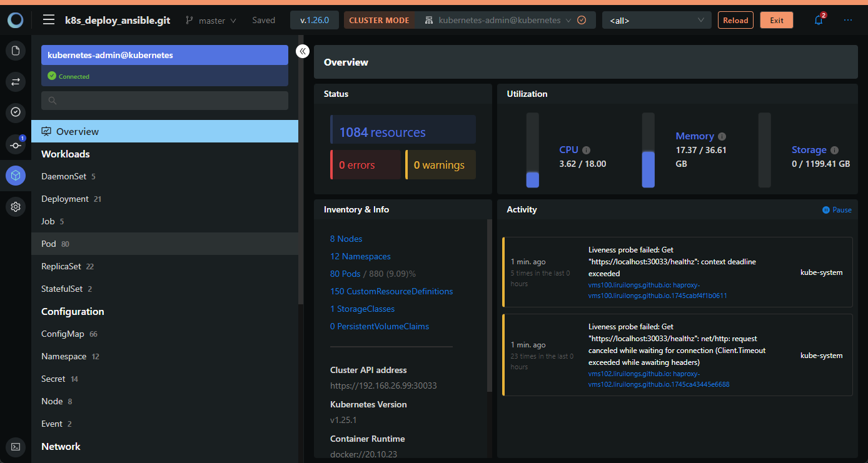This screenshot has width=868, height=463.
Task: Open DaemonSet resource list
Action: [x=164, y=176]
